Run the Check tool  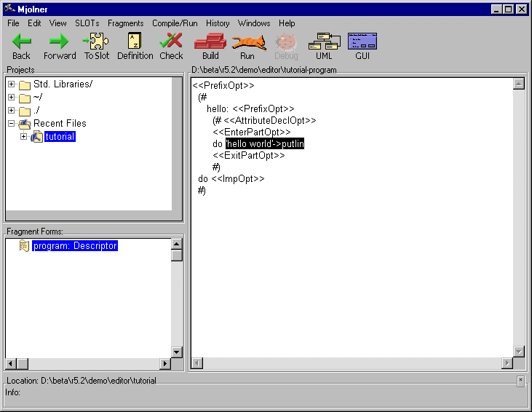171,41
